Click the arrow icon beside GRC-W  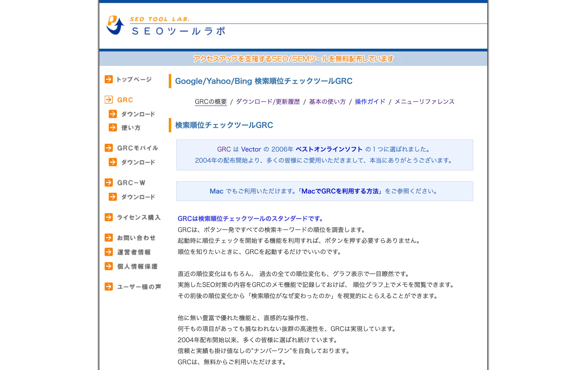109,182
